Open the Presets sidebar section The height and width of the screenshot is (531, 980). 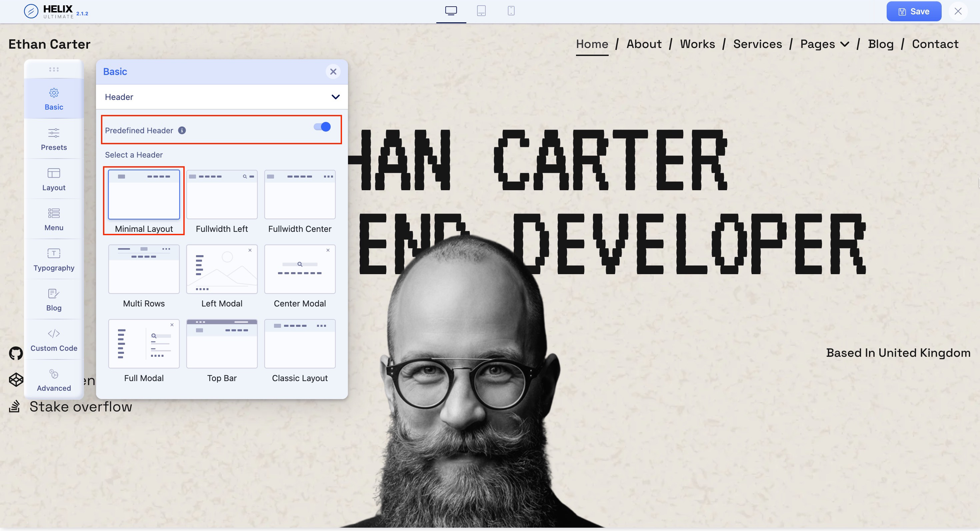[54, 139]
